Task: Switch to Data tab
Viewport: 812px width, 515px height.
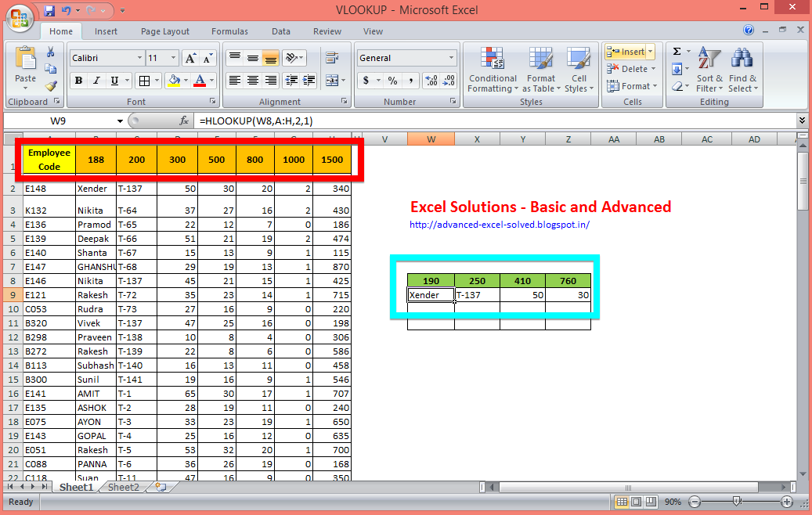Action: (x=280, y=31)
